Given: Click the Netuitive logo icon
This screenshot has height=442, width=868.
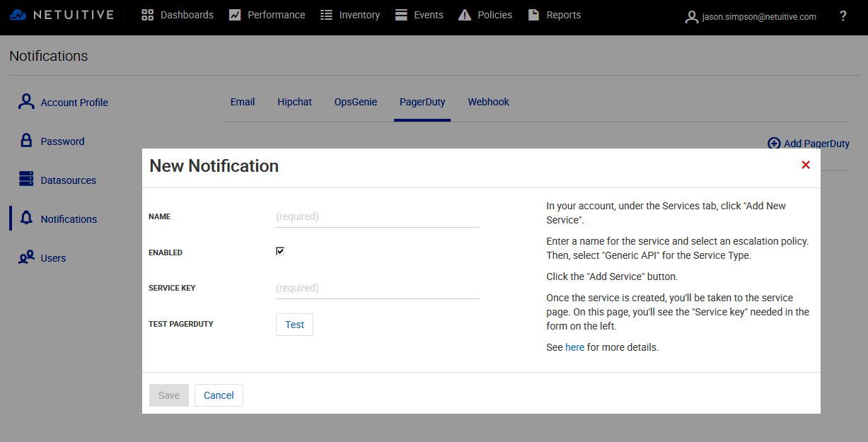Looking at the screenshot, I should 18,15.
